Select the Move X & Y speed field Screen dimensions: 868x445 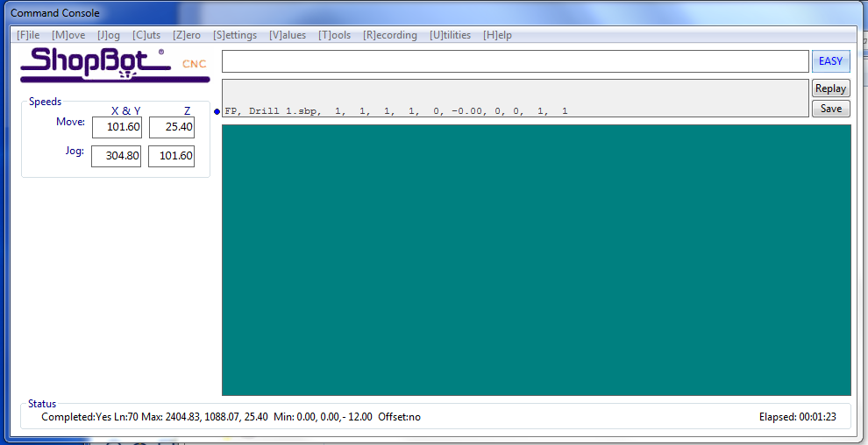[117, 127]
